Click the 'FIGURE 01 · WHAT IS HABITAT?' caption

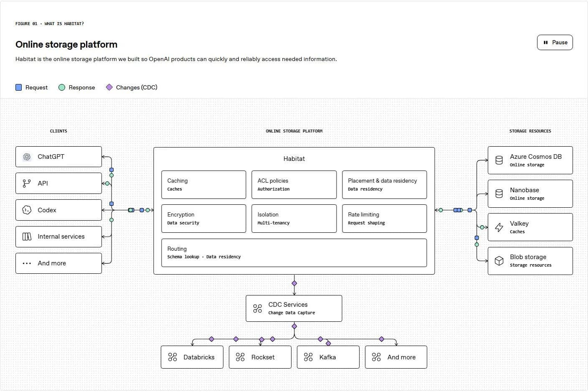[x=50, y=24]
